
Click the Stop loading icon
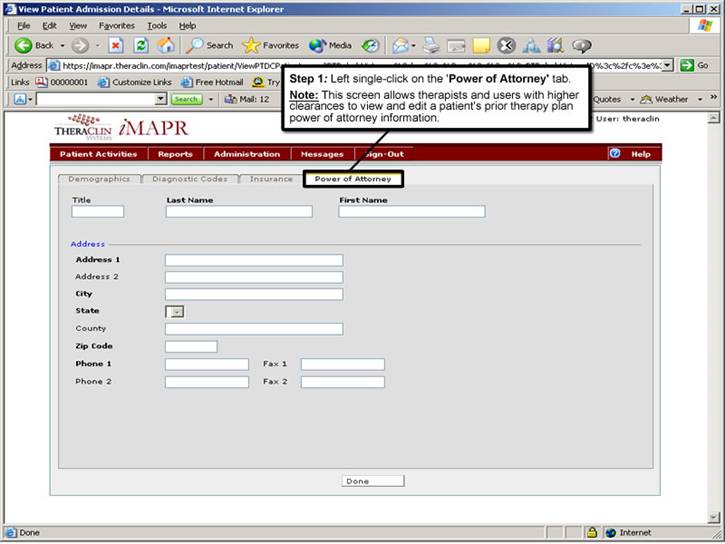coord(117,45)
